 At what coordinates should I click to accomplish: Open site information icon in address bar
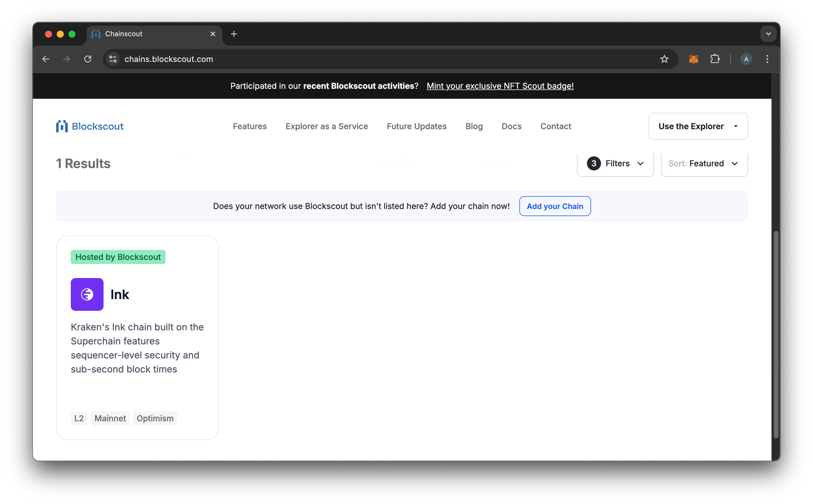coord(113,59)
